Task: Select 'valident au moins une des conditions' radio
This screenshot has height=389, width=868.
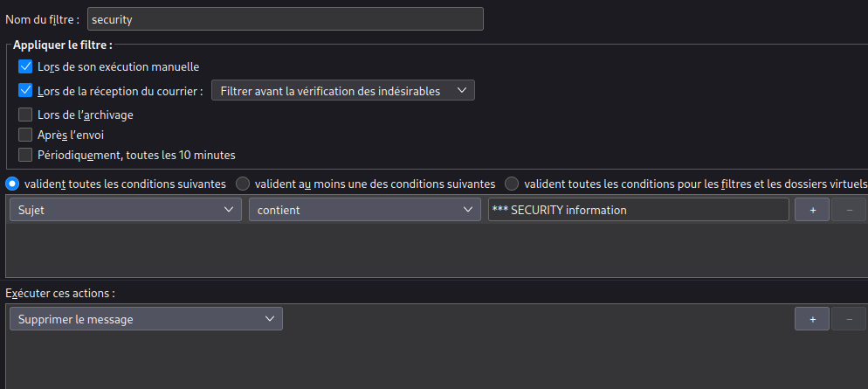Action: (x=244, y=184)
